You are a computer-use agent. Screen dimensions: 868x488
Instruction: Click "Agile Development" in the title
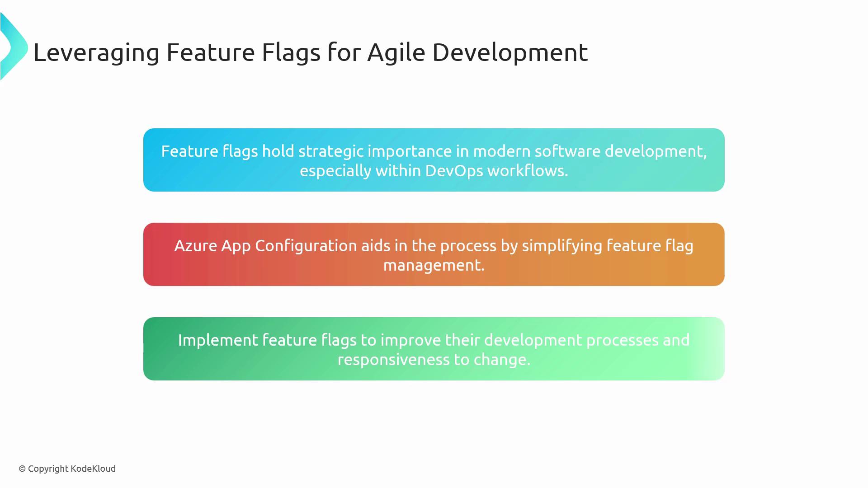coord(477,52)
